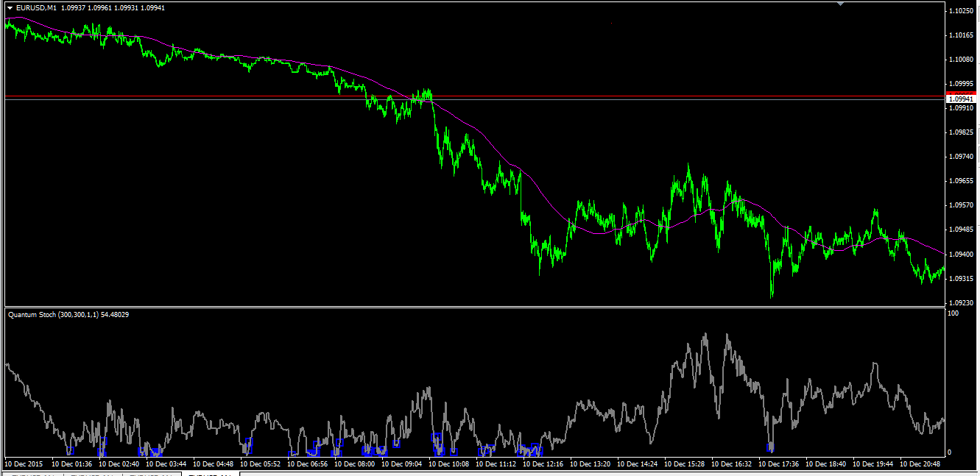Click the 10 Dec 01:36 time label

tap(72, 464)
